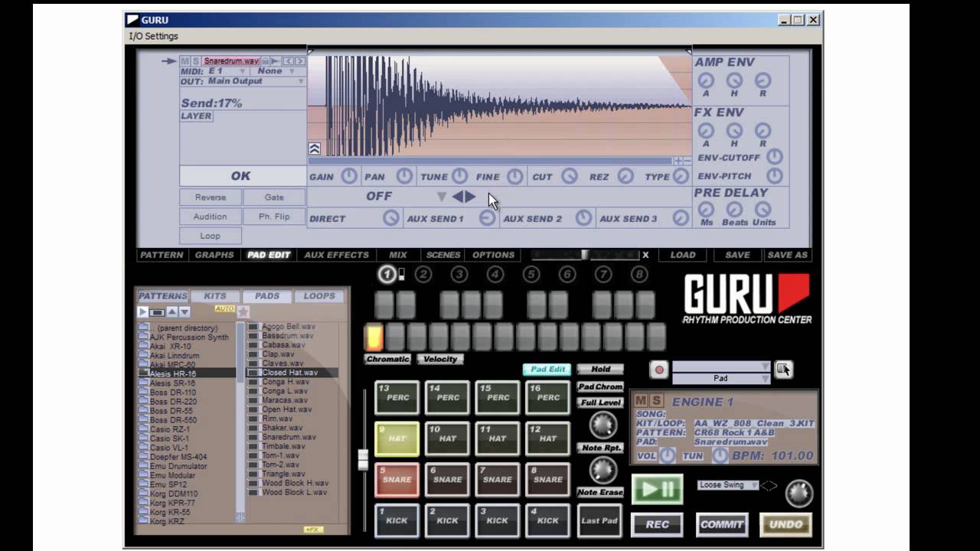Click the REC button
The width and height of the screenshot is (980, 551).
coord(657,525)
